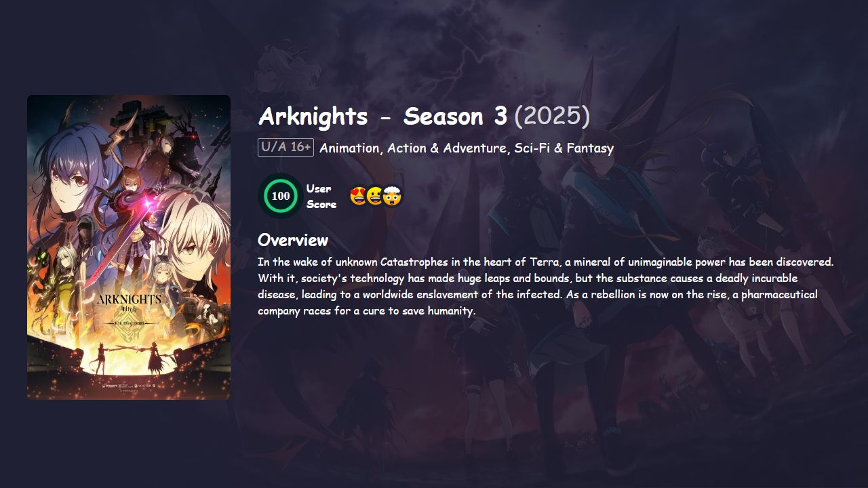The image size is (868, 488).
Task: Click the silhouetted fighters at the poster bottom
Action: [127, 357]
